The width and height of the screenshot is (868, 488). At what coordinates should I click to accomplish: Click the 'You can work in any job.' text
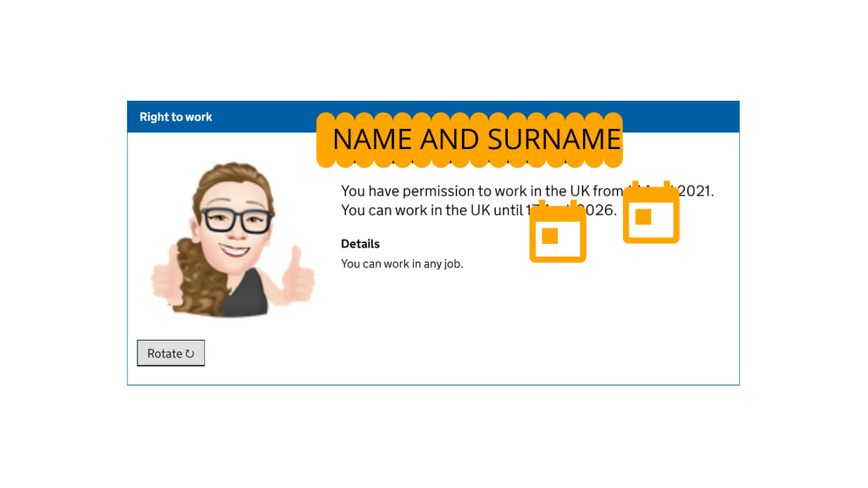click(402, 263)
